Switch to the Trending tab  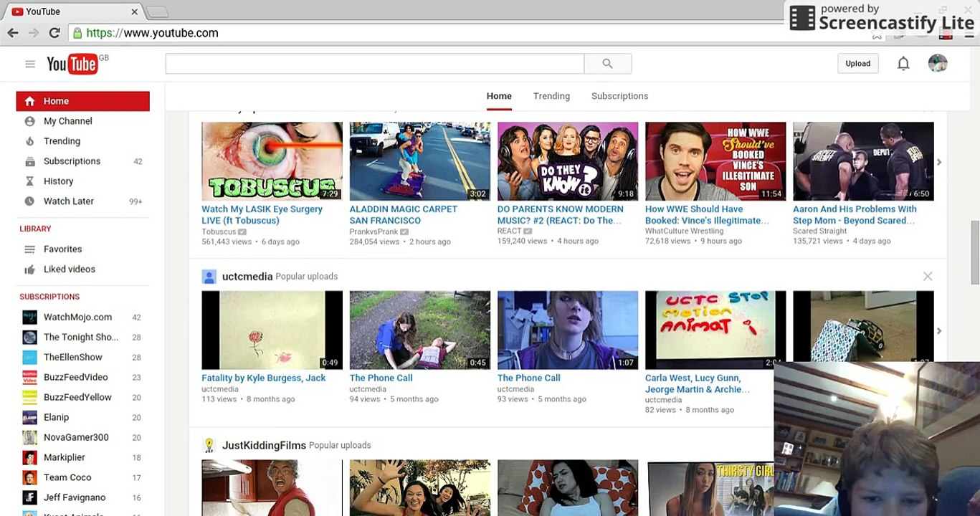pyautogui.click(x=551, y=96)
